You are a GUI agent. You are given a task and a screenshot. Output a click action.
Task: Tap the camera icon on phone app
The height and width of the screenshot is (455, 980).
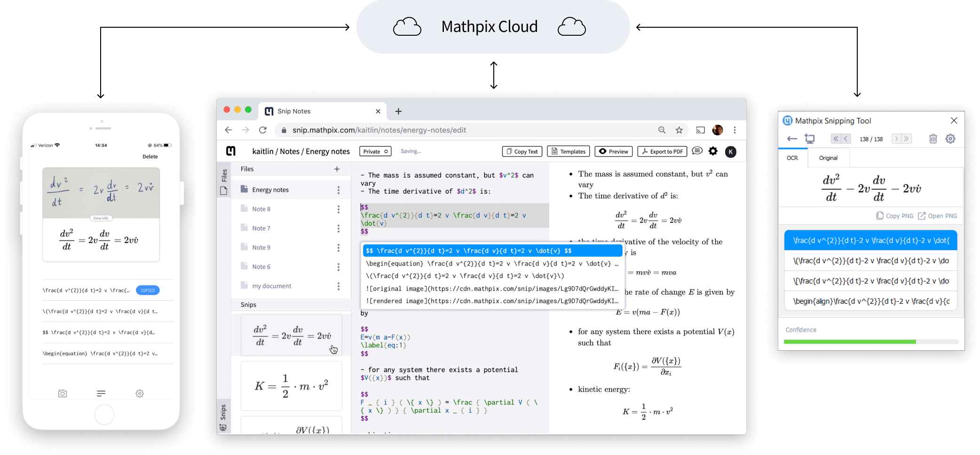pos(63,393)
